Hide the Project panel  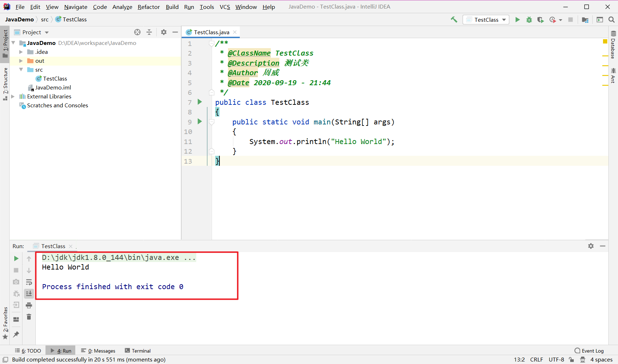175,32
